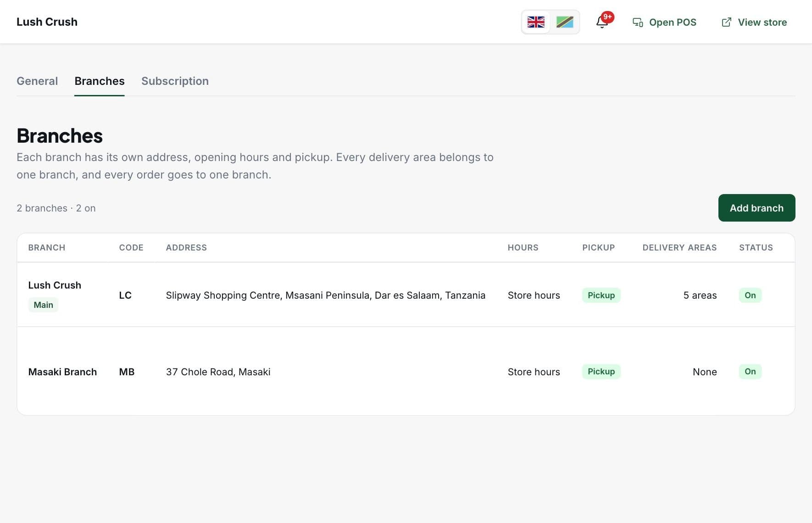Open the Masaki Branch row name
The height and width of the screenshot is (523, 812).
[62, 372]
